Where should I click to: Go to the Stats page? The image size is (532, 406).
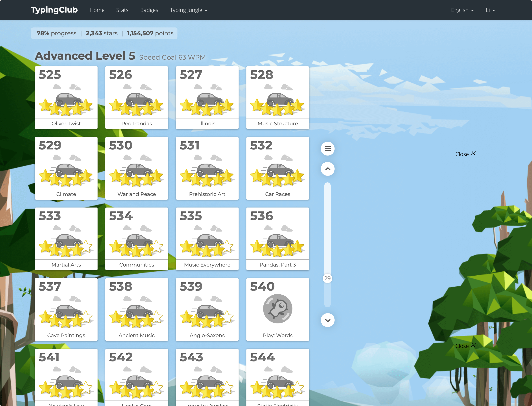coord(122,10)
